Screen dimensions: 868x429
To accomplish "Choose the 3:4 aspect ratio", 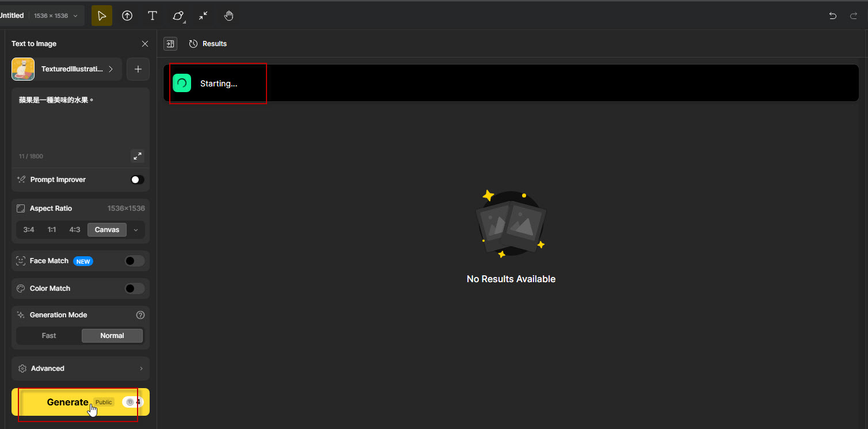I will click(29, 230).
